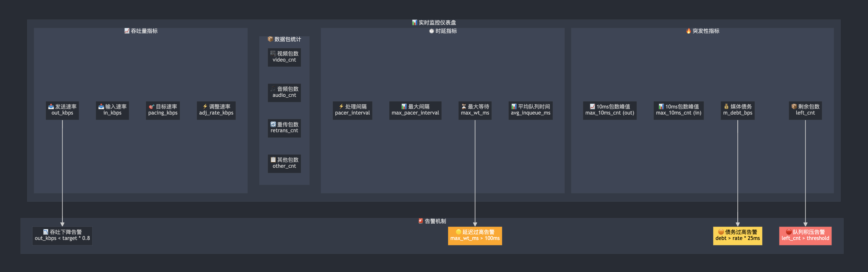Select the max_10ms_cnt (in) node
The height and width of the screenshot is (272, 868).
click(x=678, y=110)
